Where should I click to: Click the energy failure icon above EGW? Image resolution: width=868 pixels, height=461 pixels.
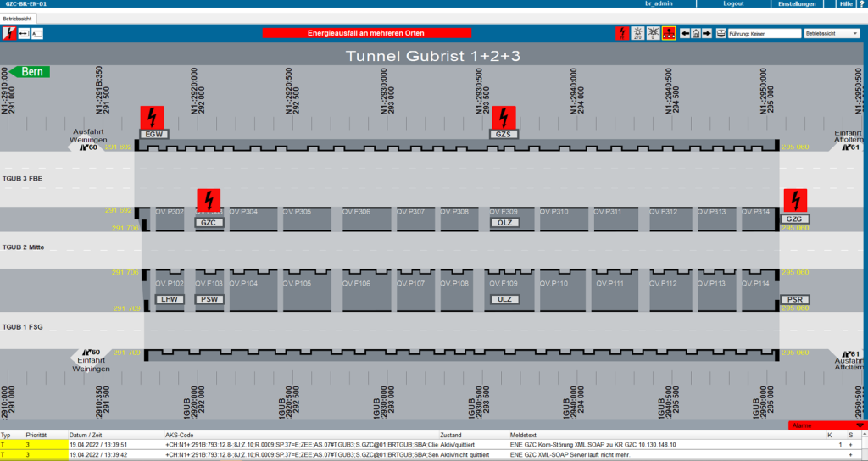pyautogui.click(x=152, y=117)
